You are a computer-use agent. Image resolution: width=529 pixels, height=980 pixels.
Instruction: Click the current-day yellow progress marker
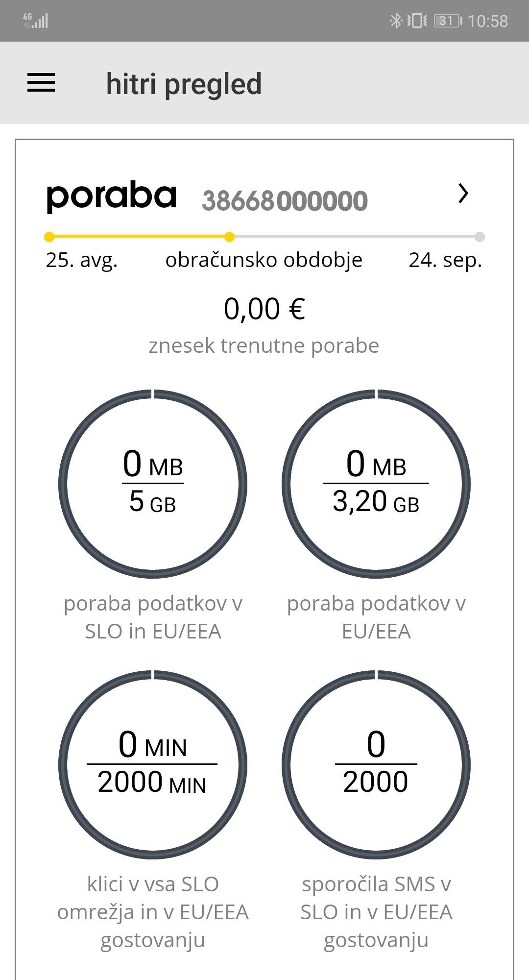click(229, 237)
